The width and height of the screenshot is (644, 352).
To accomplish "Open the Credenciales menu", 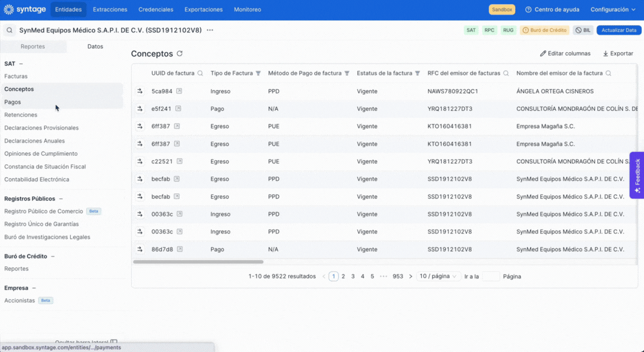I will [x=156, y=10].
